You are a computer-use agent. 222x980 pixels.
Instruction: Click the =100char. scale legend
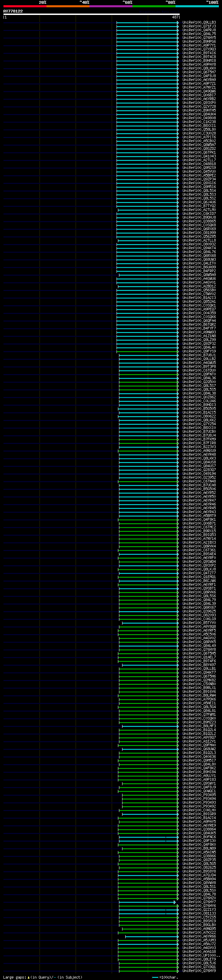(165, 977)
